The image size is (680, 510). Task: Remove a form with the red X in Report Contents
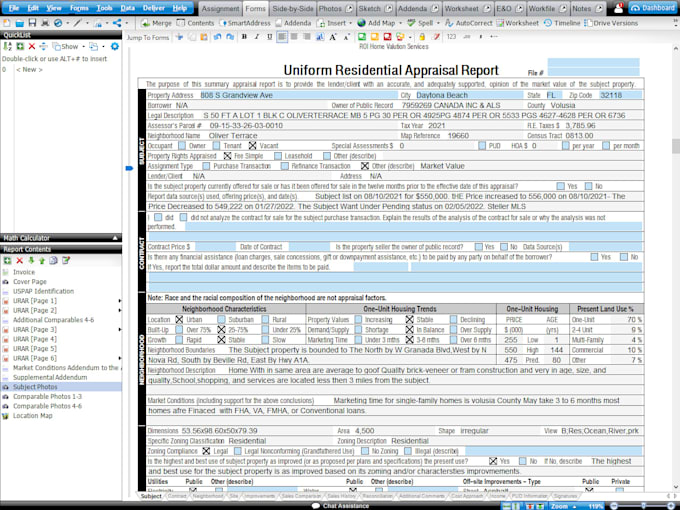[20, 260]
